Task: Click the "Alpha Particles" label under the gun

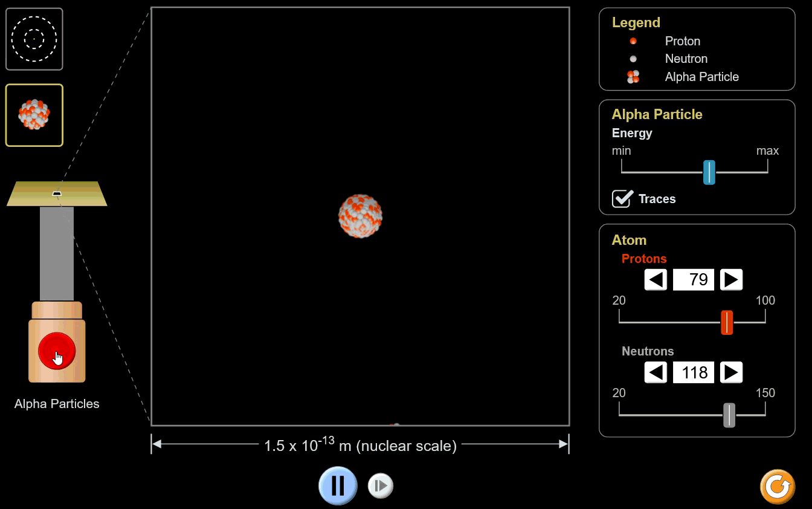Action: [57, 404]
